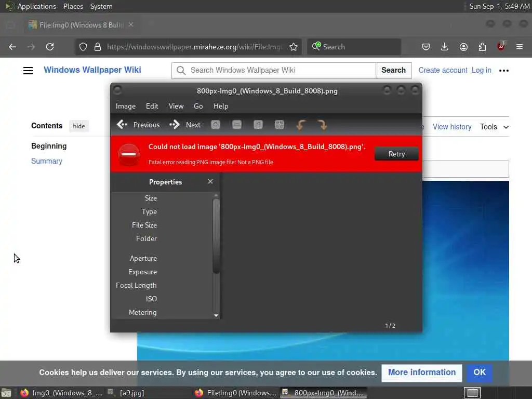Close the File:Img0 browser tab
Image resolution: width=532 pixels, height=399 pixels.
click(x=131, y=24)
